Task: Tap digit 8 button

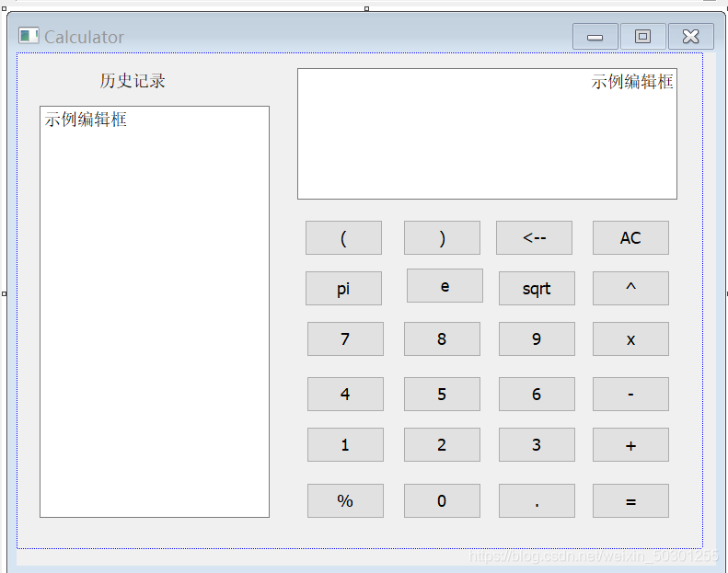Action: [442, 339]
